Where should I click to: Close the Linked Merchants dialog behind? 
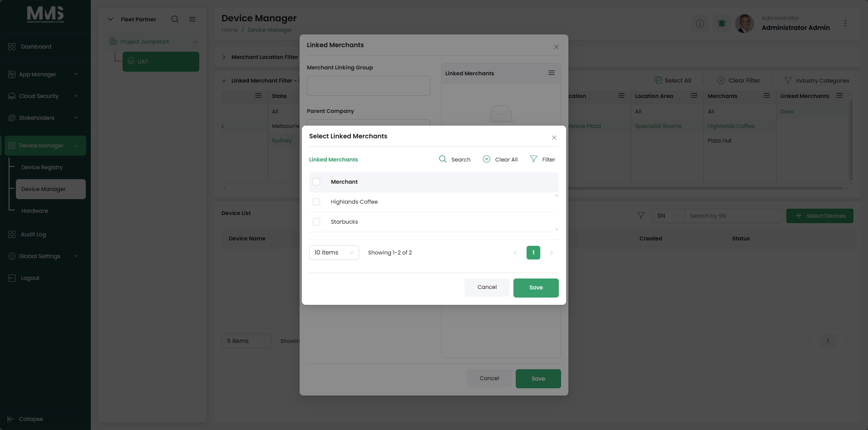(x=556, y=47)
